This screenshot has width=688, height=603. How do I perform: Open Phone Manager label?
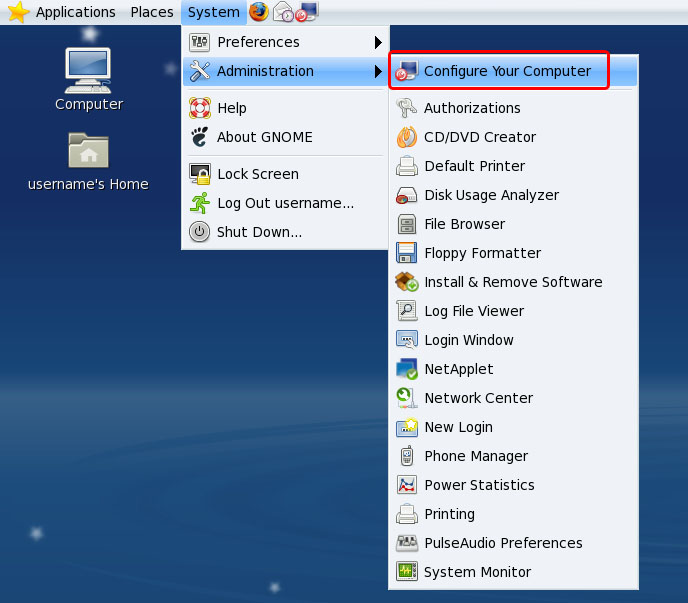coord(476,456)
